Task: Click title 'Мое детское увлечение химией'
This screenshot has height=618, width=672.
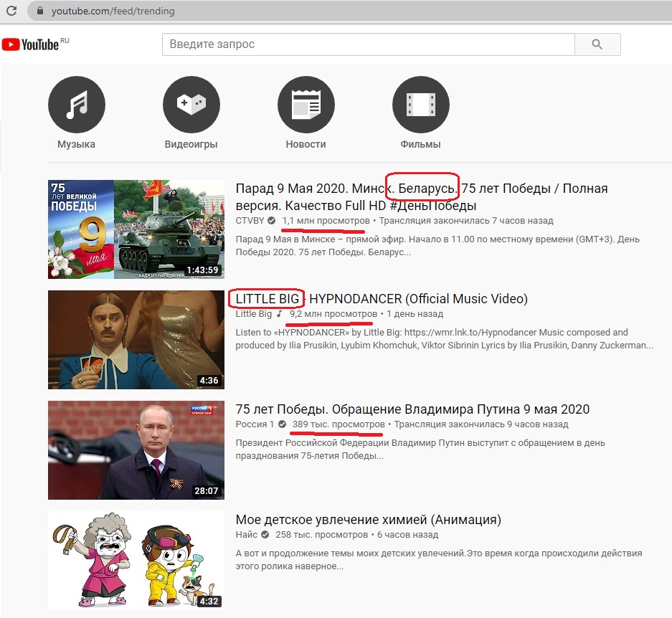Action: [x=368, y=520]
